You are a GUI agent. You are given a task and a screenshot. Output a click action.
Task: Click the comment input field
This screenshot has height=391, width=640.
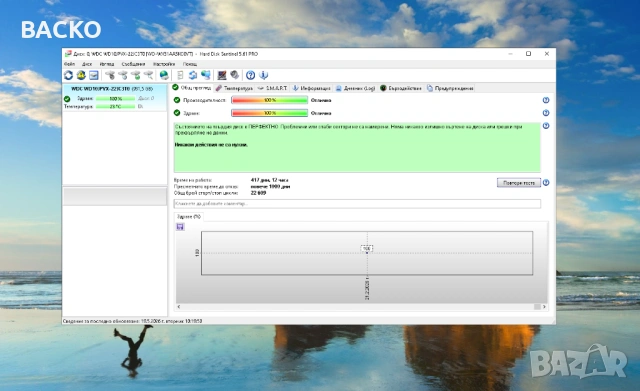pos(357,204)
